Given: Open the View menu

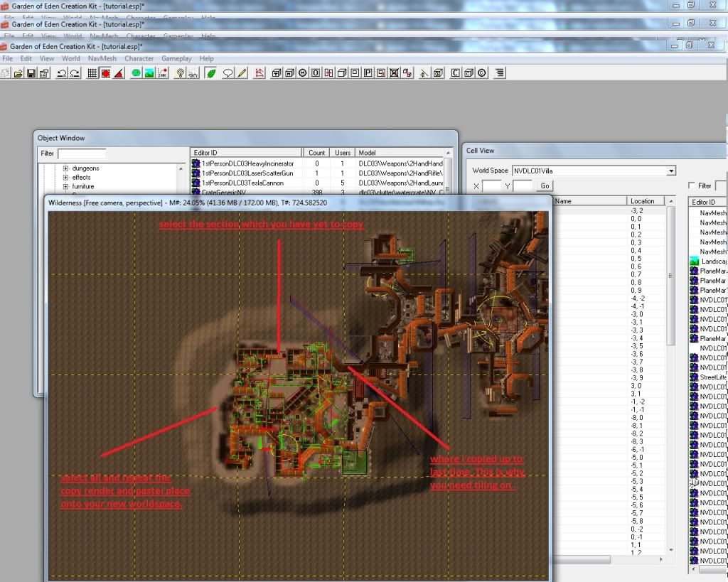Looking at the screenshot, I should tap(46, 58).
